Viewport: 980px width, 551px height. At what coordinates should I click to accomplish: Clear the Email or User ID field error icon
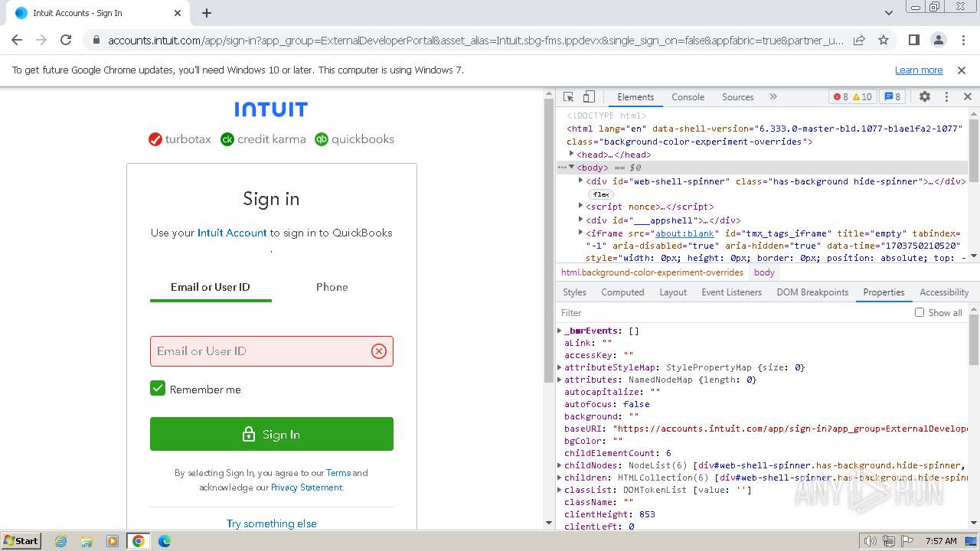point(379,351)
